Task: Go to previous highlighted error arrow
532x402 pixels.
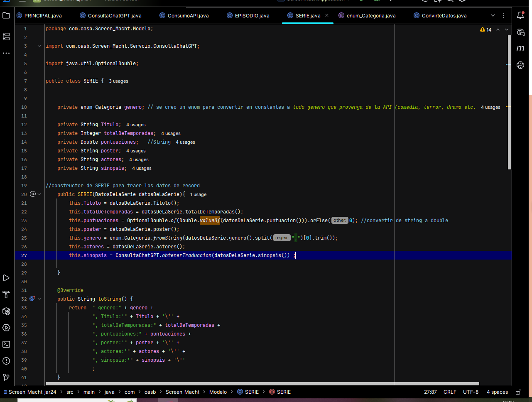Action: (498, 30)
